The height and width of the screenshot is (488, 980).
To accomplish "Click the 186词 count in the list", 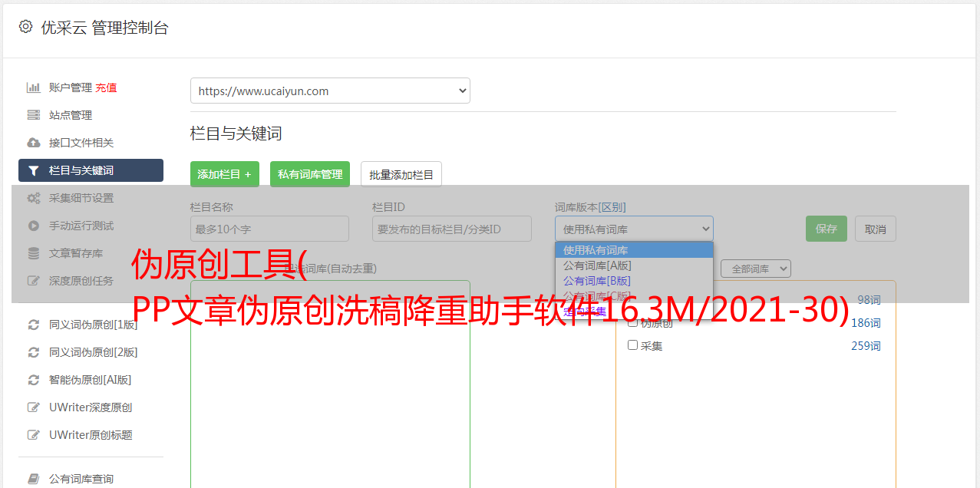I will pos(866,323).
